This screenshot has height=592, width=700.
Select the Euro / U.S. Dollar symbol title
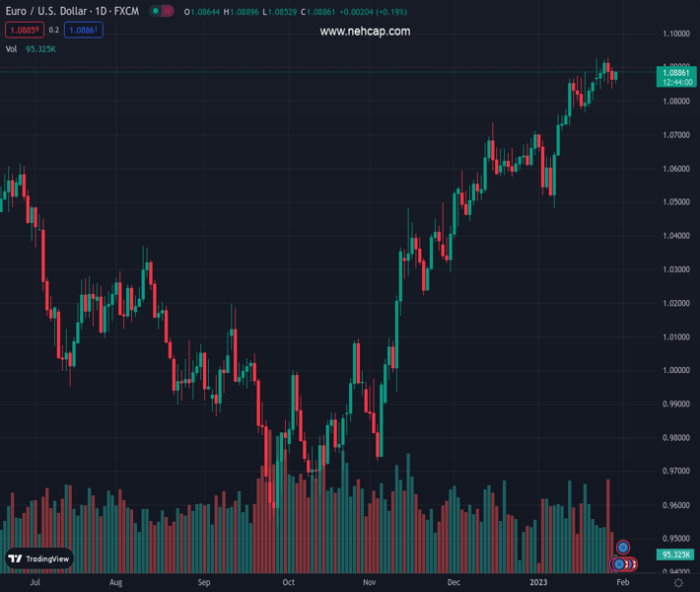tap(71, 11)
